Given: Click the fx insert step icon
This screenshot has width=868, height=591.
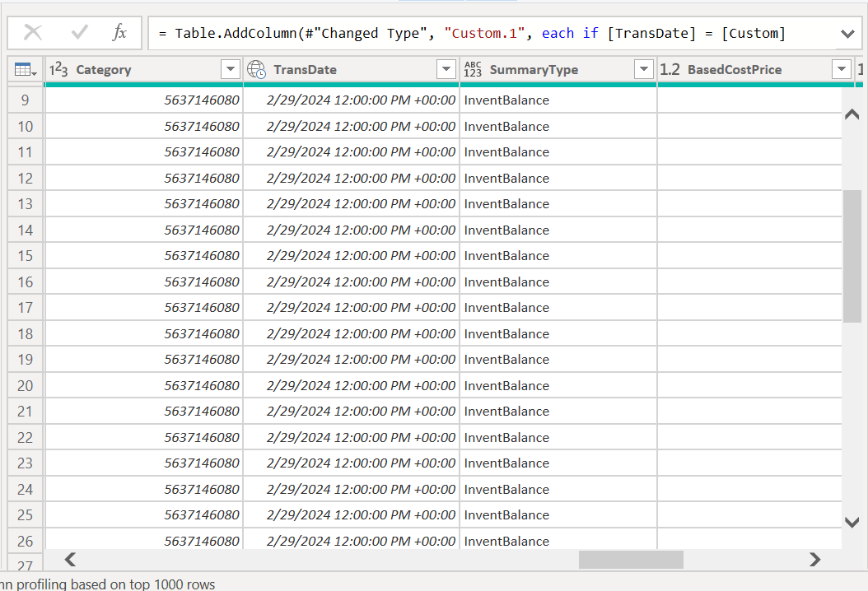Looking at the screenshot, I should coord(119,33).
